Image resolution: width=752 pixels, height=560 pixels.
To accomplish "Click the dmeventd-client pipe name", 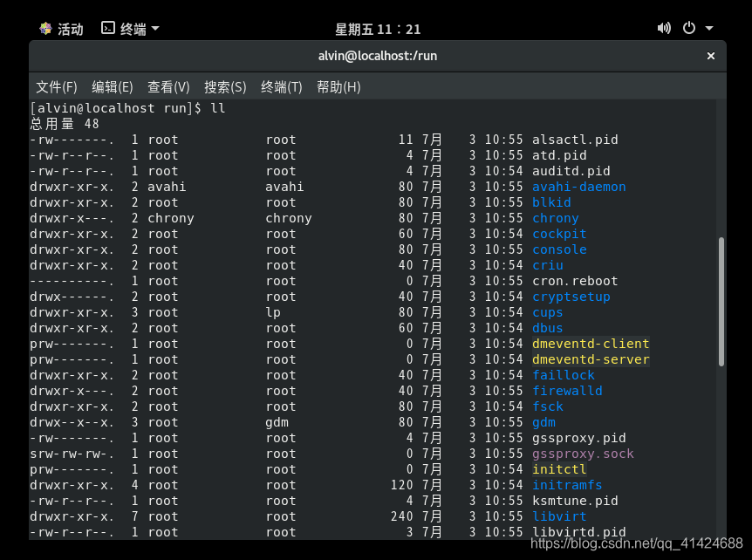I will (591, 345).
